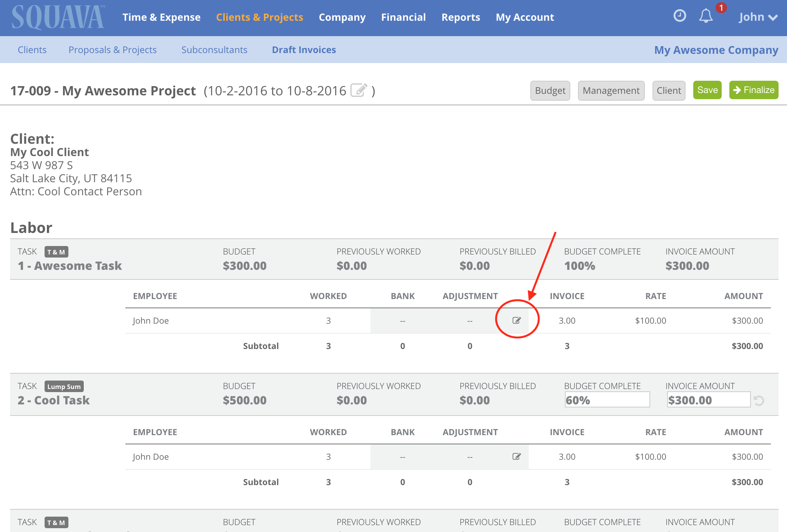Open the Financial menu
This screenshot has width=787, height=532.
pyautogui.click(x=403, y=17)
